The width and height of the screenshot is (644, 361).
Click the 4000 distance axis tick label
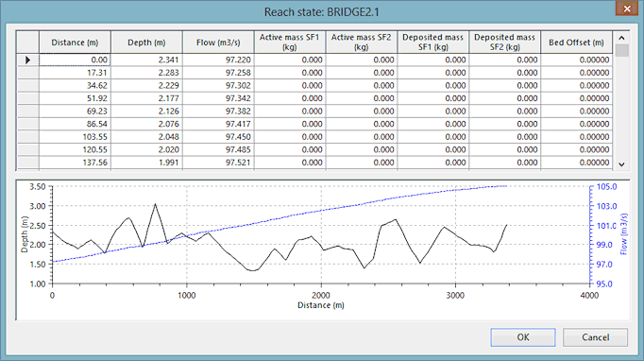tap(589, 295)
